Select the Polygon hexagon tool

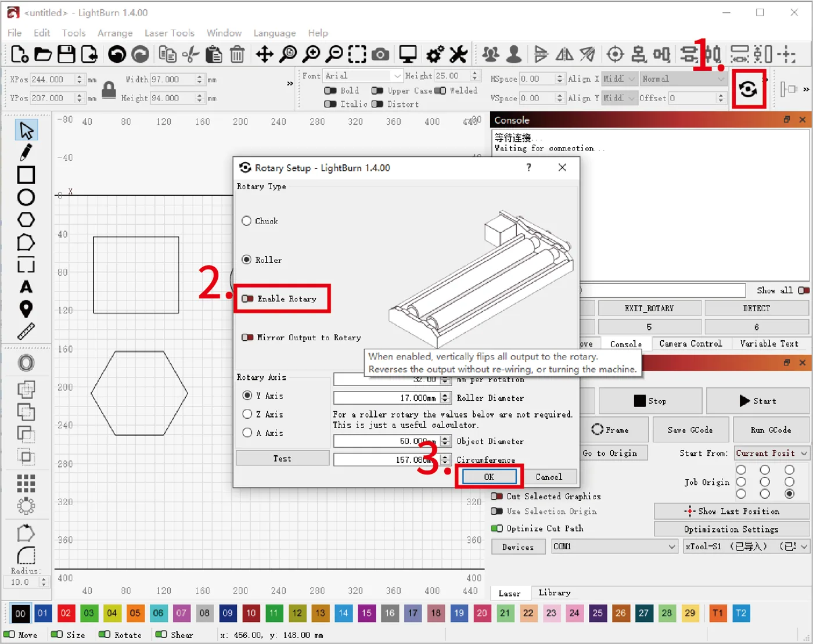(x=26, y=220)
